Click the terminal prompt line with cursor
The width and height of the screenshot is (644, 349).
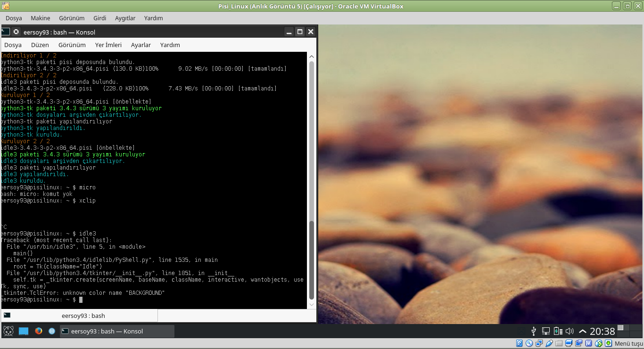pos(41,300)
